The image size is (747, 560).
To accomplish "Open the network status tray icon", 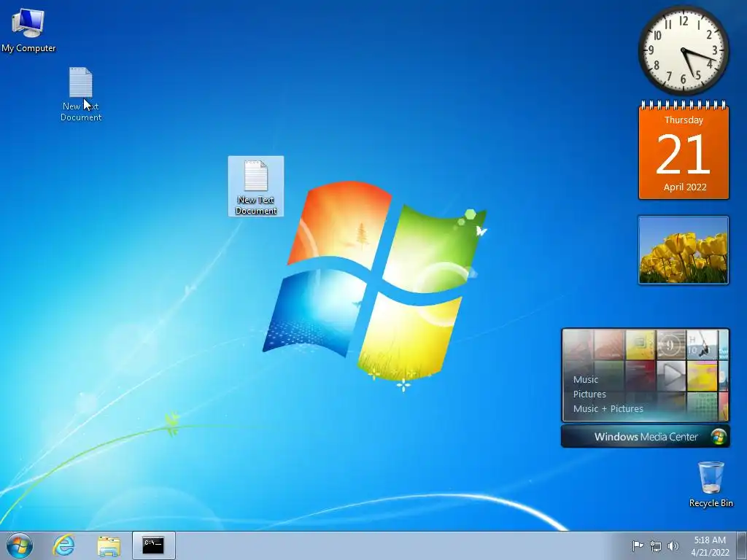I will [x=656, y=546].
